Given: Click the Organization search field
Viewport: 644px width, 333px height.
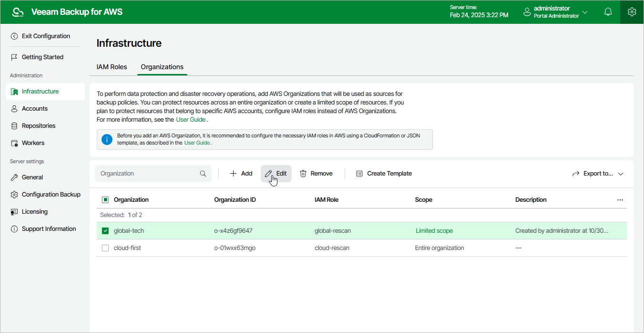Looking at the screenshot, I should [148, 174].
